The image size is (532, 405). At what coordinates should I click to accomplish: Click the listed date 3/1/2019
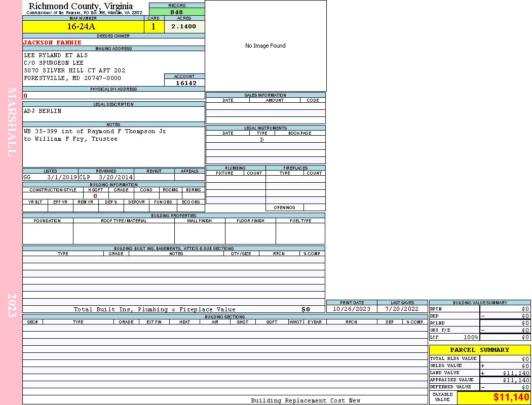(62, 177)
